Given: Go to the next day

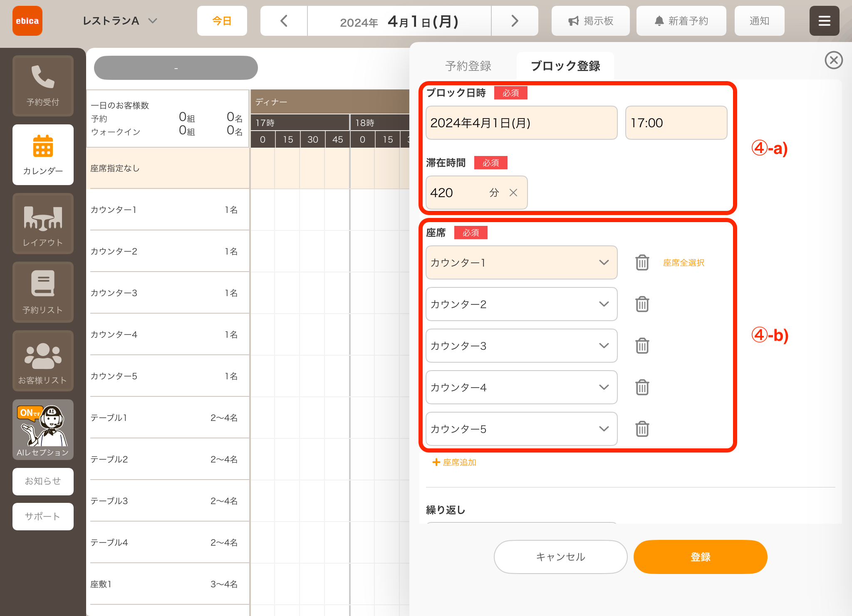Looking at the screenshot, I should point(515,21).
